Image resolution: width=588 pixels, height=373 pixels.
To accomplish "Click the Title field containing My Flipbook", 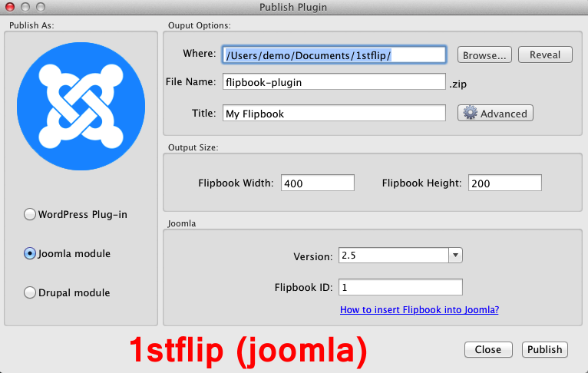I will [334, 114].
